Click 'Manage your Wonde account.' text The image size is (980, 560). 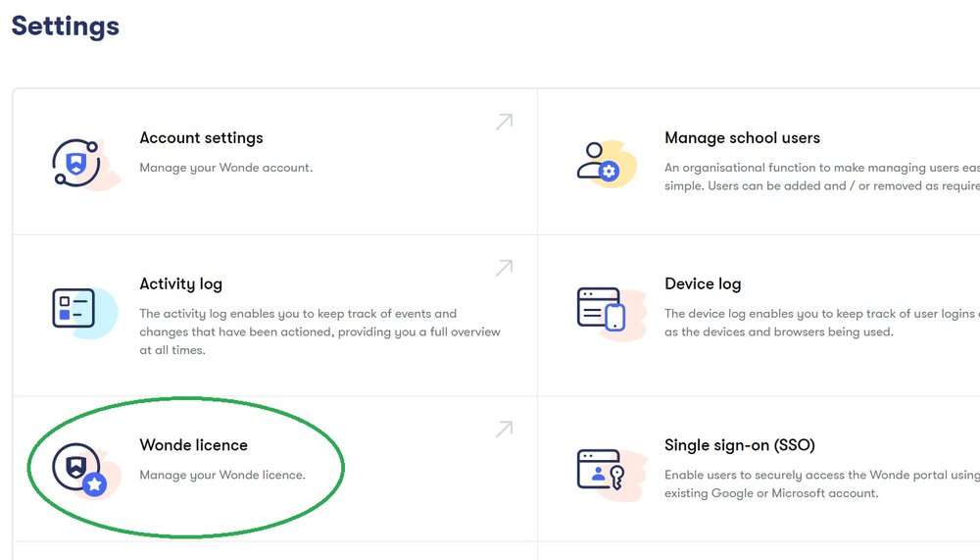coord(225,168)
